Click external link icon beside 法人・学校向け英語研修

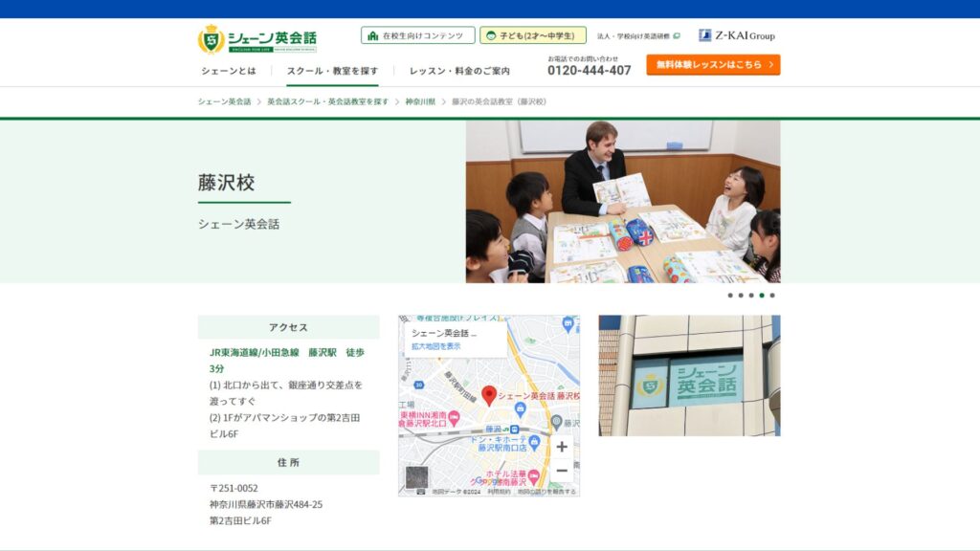pos(677,36)
